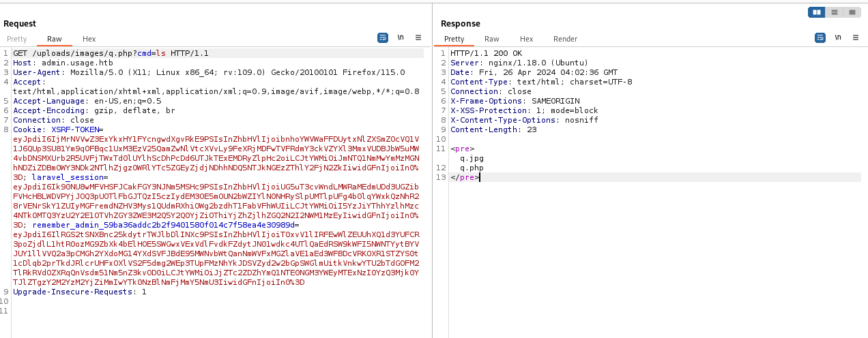Toggle message formatting icon in Request pane
The height and width of the screenshot is (338, 868).
coord(383,38)
